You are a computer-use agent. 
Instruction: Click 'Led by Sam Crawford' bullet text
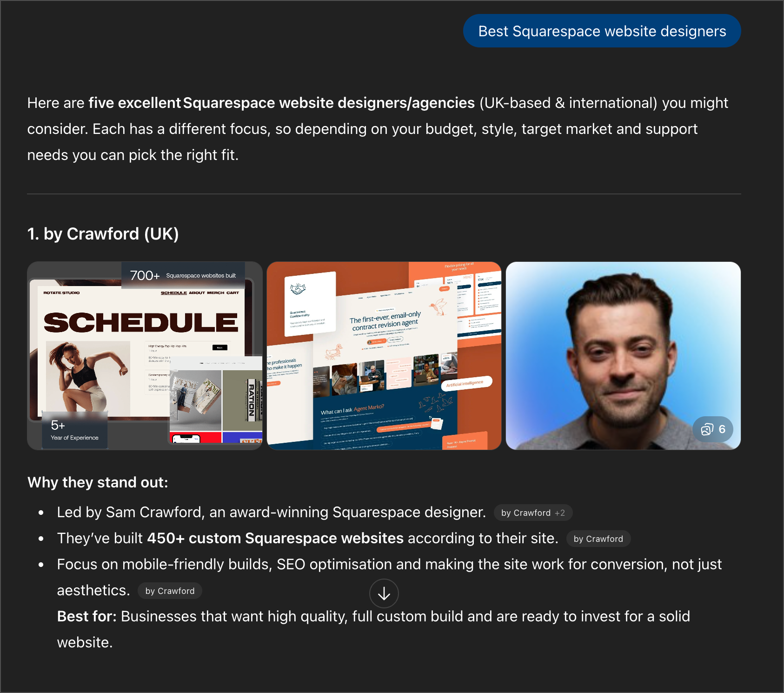271,512
